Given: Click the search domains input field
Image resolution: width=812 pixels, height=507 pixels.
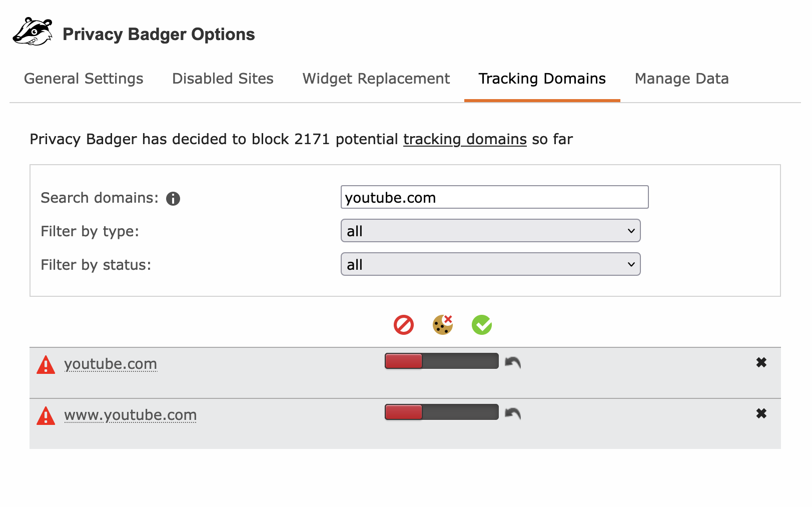Looking at the screenshot, I should (x=494, y=197).
